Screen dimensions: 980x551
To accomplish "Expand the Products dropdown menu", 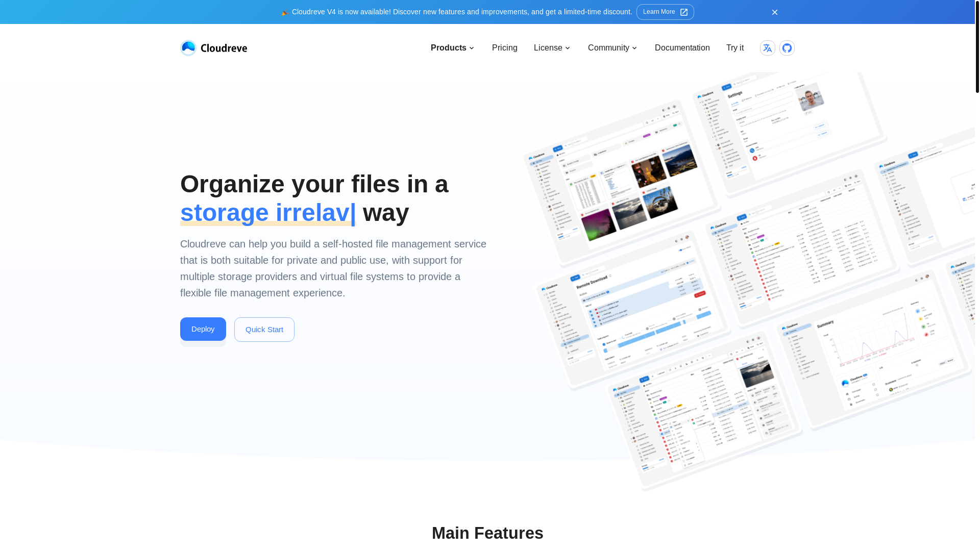I will (x=453, y=48).
